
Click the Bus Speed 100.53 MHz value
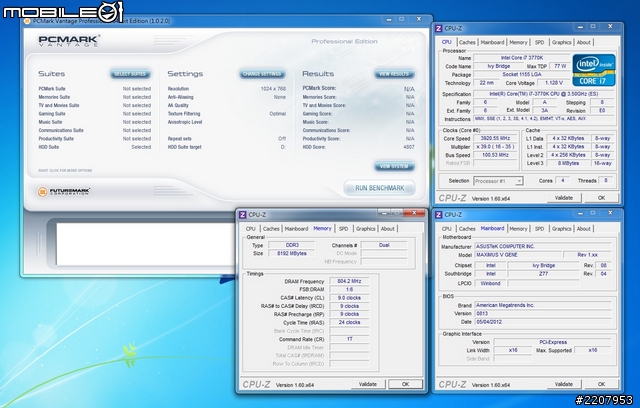point(495,155)
